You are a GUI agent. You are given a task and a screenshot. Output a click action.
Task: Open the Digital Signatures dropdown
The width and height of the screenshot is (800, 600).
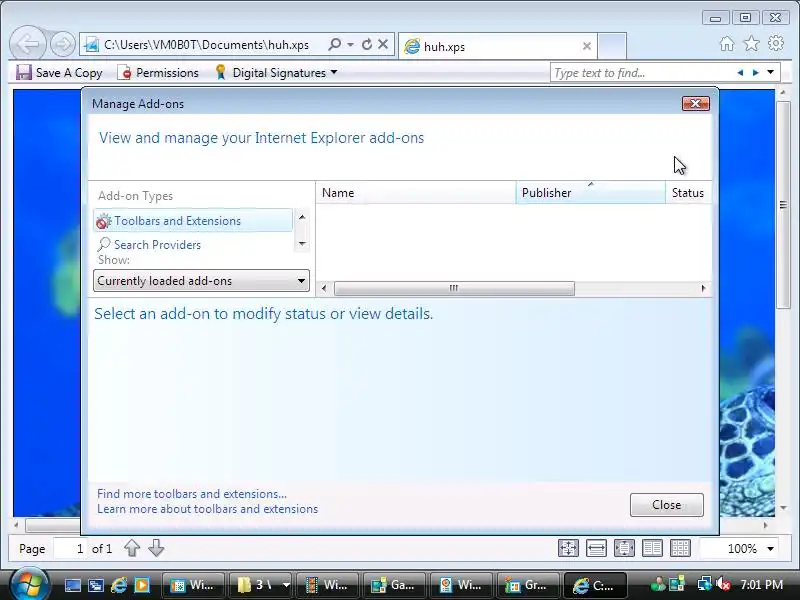pos(276,72)
